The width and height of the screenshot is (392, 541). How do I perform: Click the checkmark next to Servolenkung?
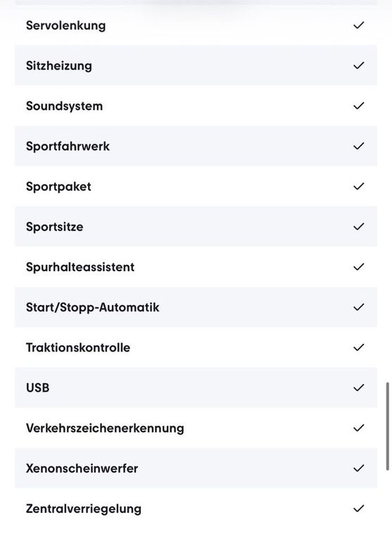(x=358, y=25)
